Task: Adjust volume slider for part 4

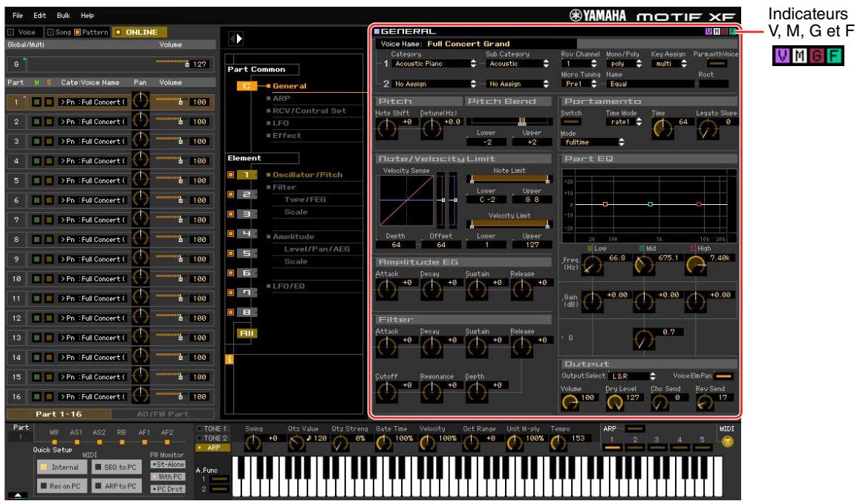Action: [169, 160]
